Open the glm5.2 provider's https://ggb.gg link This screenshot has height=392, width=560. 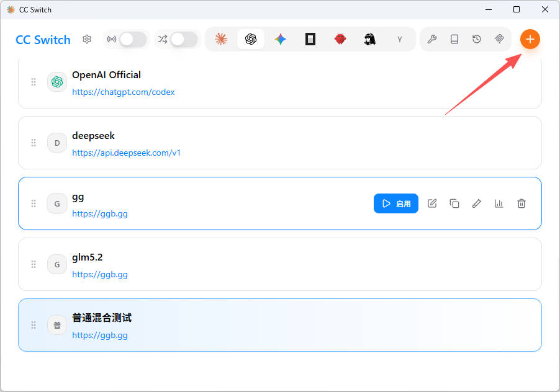pyautogui.click(x=100, y=275)
